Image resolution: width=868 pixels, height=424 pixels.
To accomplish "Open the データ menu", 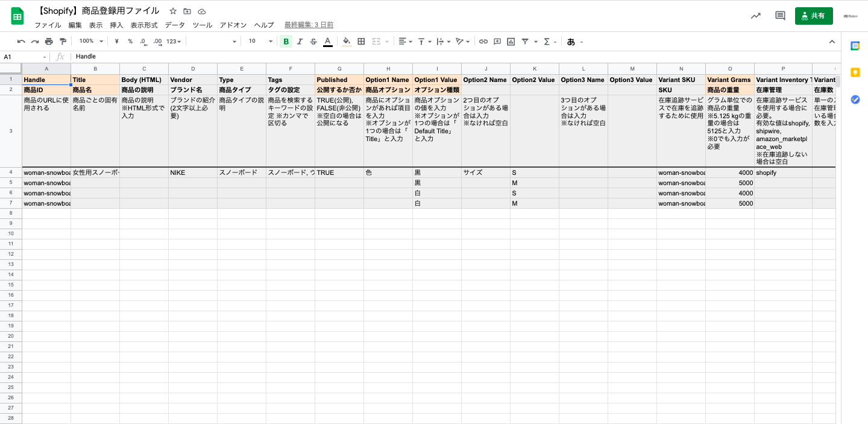I will coord(175,25).
